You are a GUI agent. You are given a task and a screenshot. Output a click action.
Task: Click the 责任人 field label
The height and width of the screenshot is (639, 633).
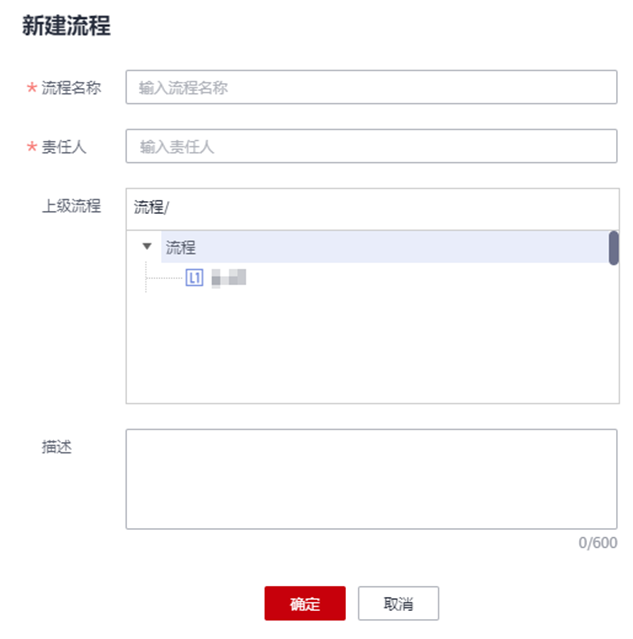64,147
